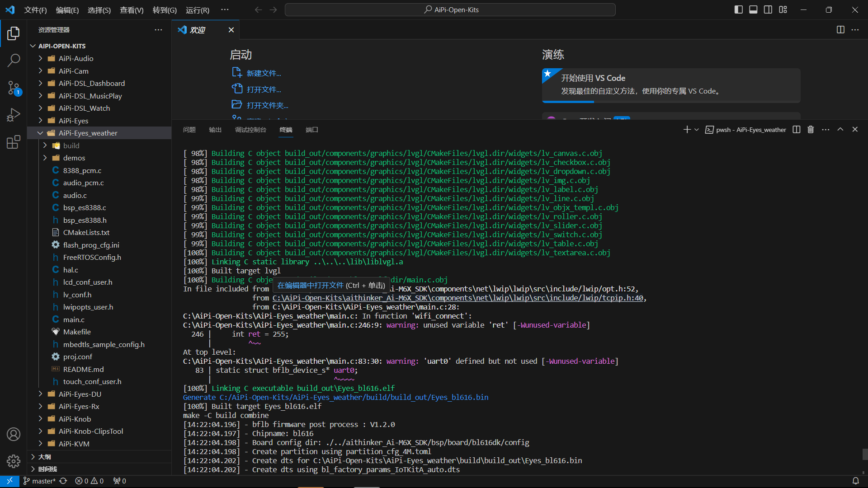The width and height of the screenshot is (868, 488).
Task: Switch to the Debug Console tab
Action: click(250, 130)
